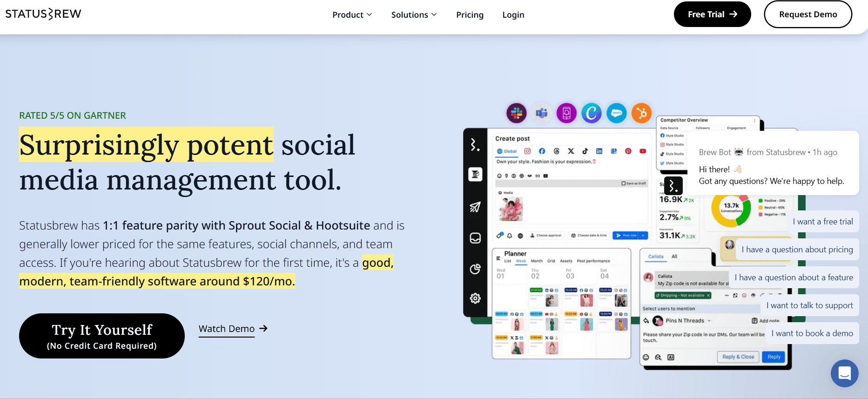Select 'I want a free trial' chat option

pyautogui.click(x=823, y=222)
